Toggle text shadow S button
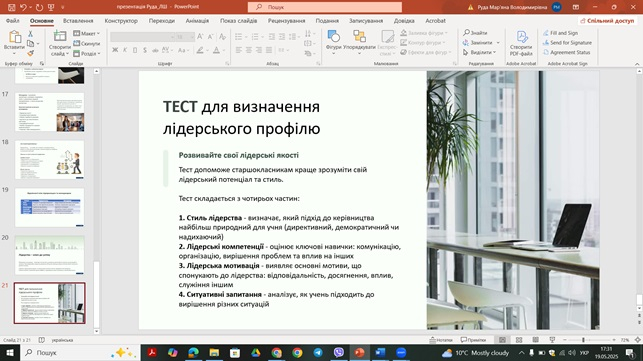 pos(145,50)
